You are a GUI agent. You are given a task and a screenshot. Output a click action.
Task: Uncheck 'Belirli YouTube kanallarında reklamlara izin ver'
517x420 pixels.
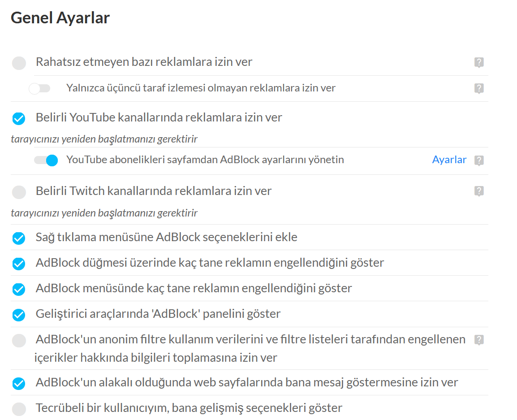tap(19, 118)
